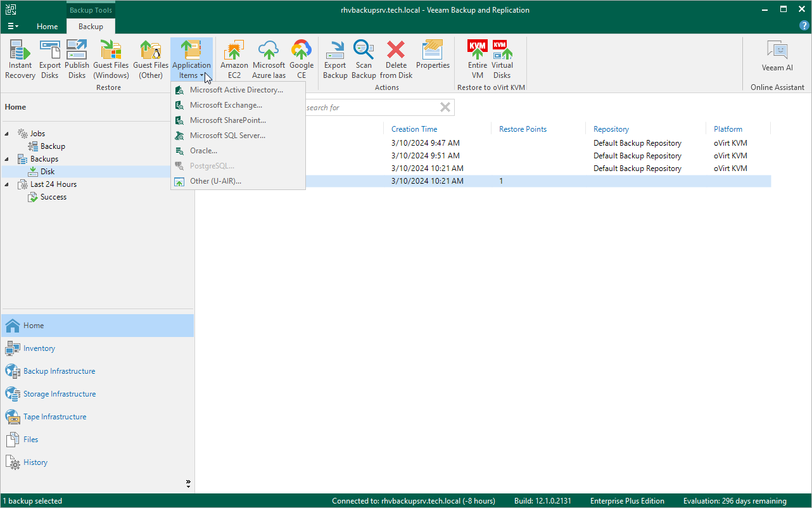Start Instant Recovery from the ribbon
Image resolution: width=812 pixels, height=508 pixels.
click(x=20, y=60)
